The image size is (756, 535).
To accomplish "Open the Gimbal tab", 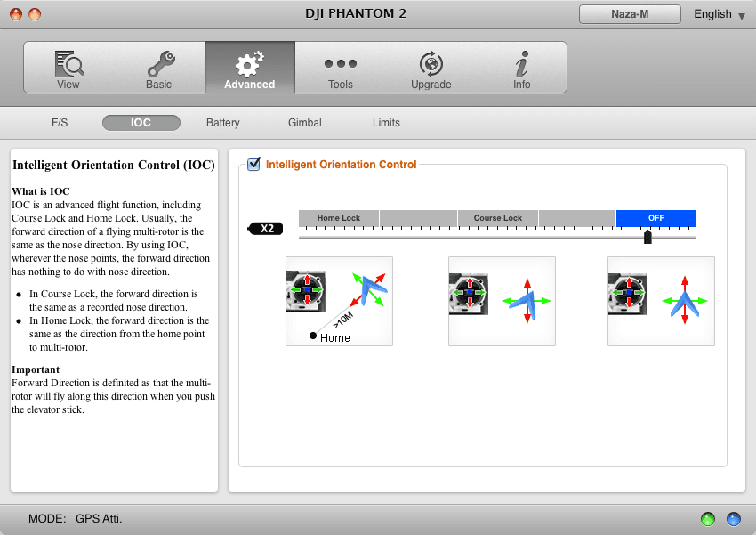I will pyautogui.click(x=304, y=123).
